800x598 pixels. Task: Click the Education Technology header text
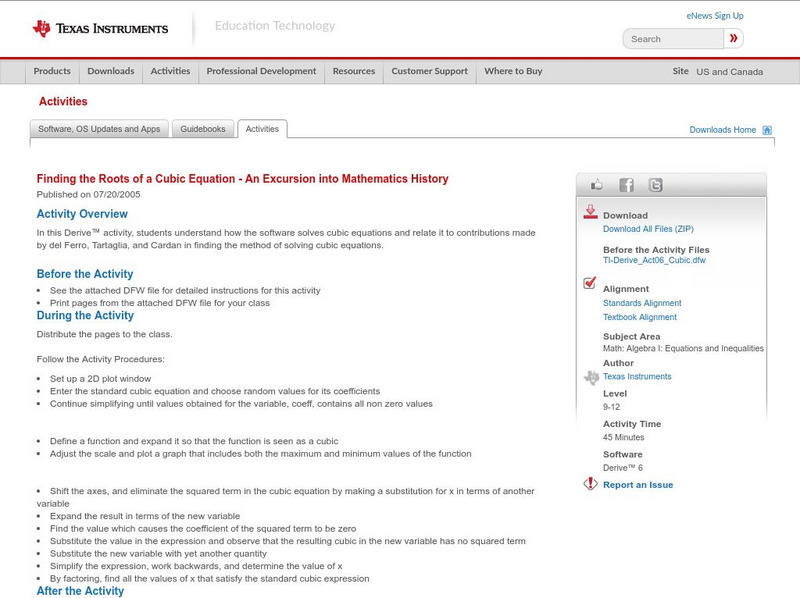tap(275, 26)
